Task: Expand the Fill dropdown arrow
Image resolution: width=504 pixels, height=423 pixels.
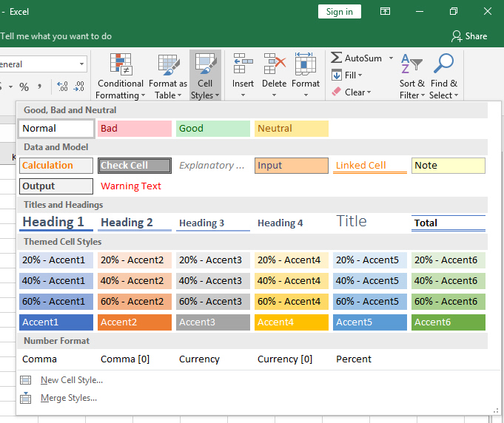Action: pyautogui.click(x=360, y=75)
